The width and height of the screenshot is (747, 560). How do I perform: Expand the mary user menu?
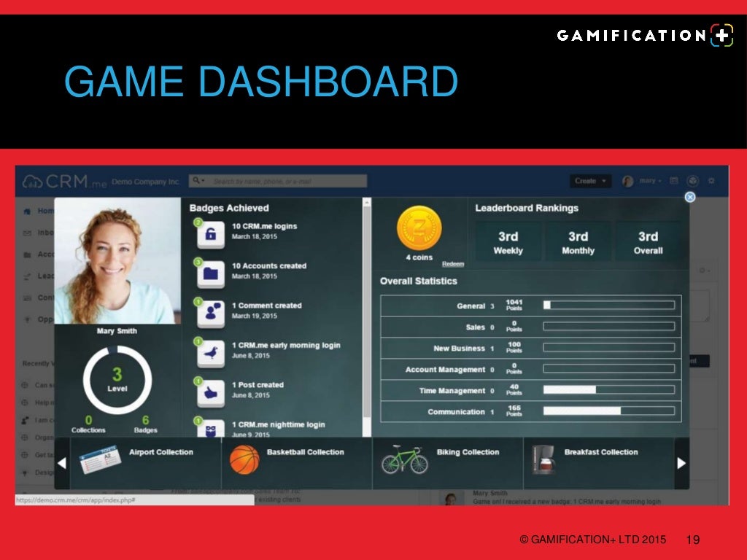(650, 181)
